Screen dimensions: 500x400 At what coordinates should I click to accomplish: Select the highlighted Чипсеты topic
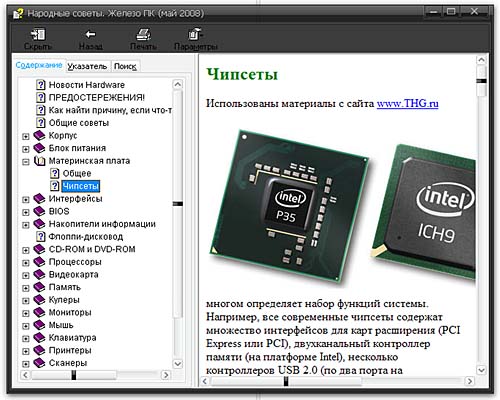coord(81,186)
